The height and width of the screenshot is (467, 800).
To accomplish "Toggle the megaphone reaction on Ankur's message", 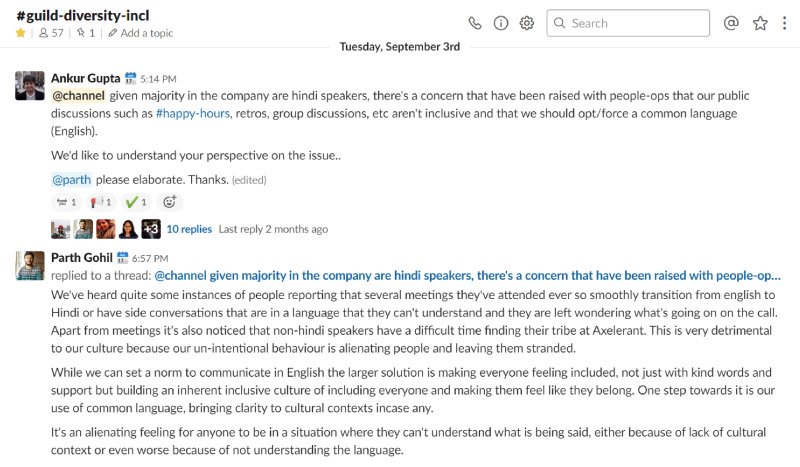I will 101,202.
